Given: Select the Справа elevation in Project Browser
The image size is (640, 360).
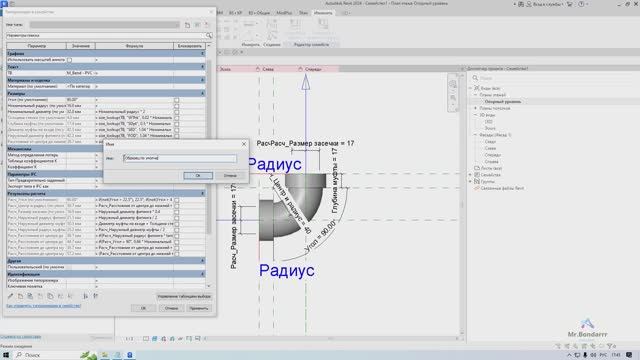Looking at the screenshot, I should (492, 162).
